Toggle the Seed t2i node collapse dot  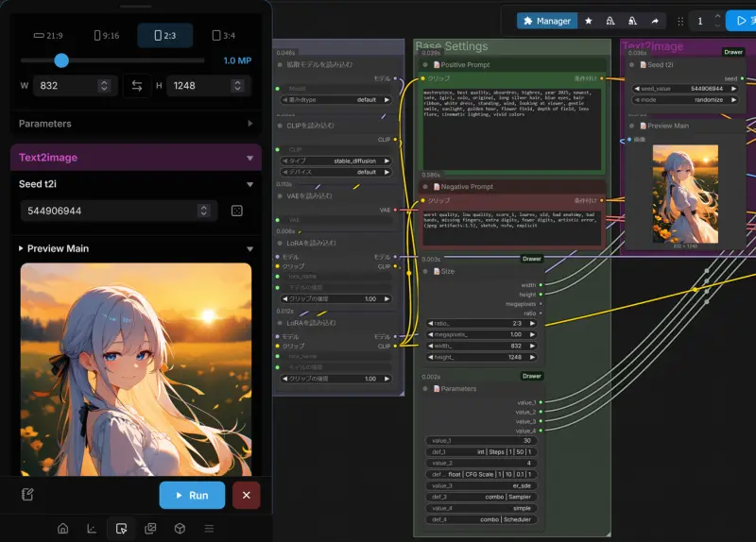[x=631, y=64]
